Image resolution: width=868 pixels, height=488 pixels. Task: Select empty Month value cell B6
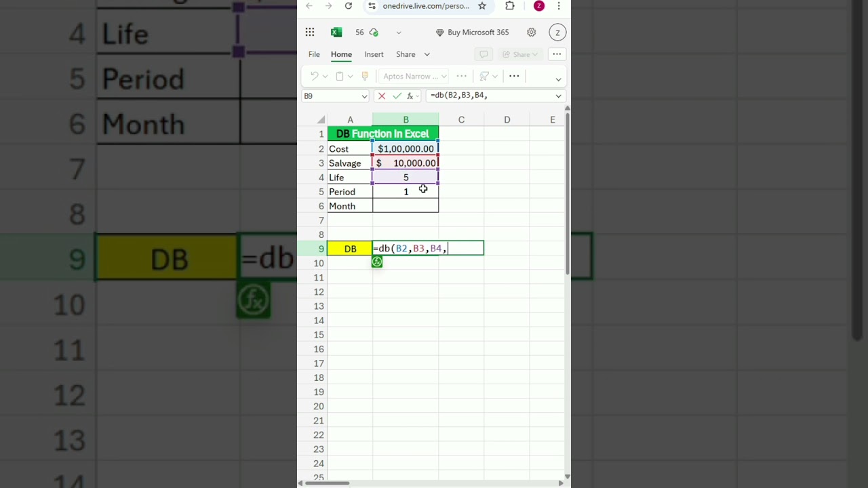pos(406,206)
